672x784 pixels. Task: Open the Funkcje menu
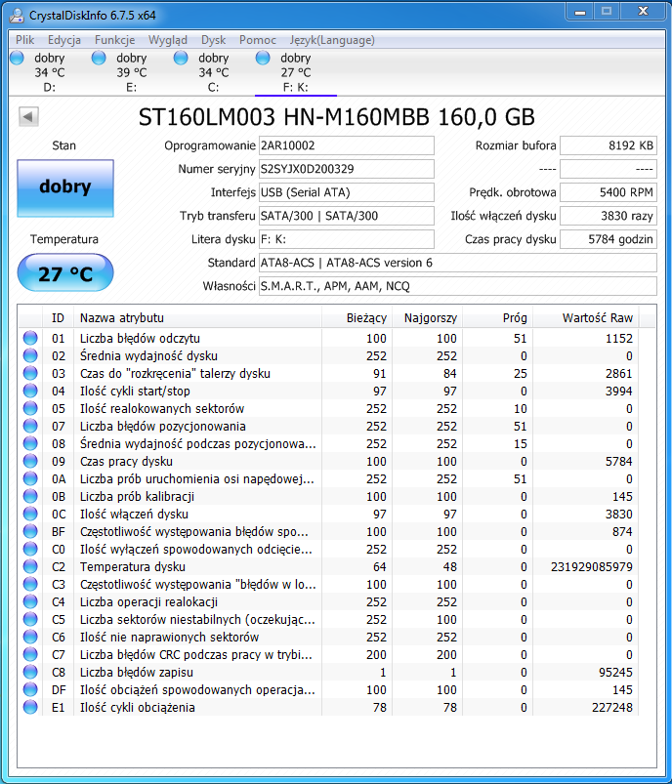pos(114,40)
